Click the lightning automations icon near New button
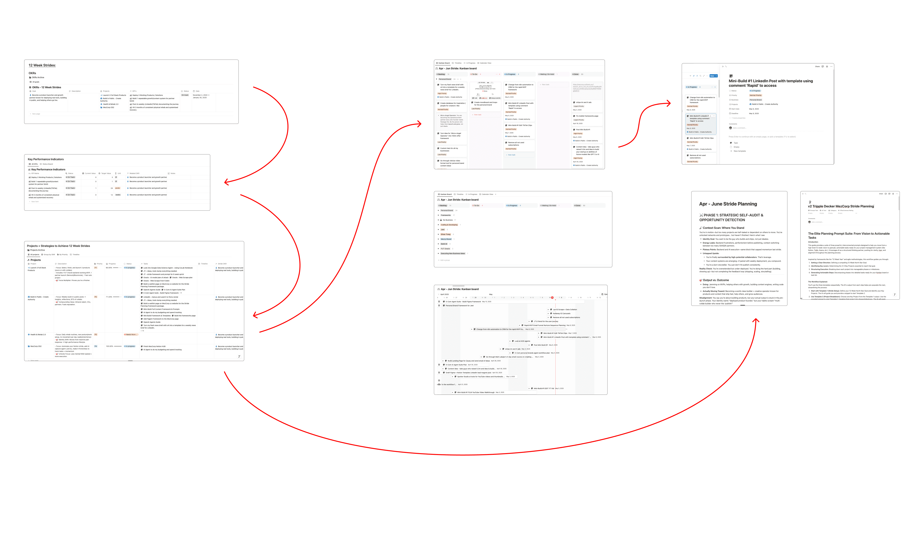The width and height of the screenshot is (924, 560). click(x=697, y=76)
